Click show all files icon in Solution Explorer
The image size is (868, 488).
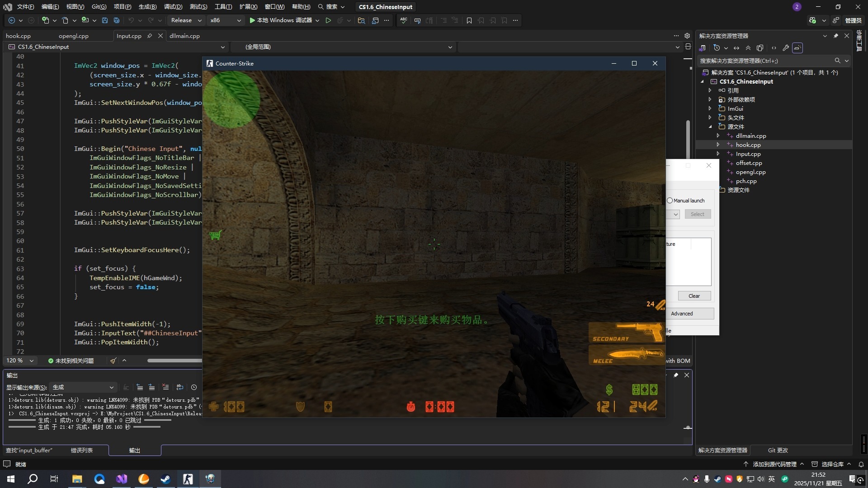[x=760, y=48]
